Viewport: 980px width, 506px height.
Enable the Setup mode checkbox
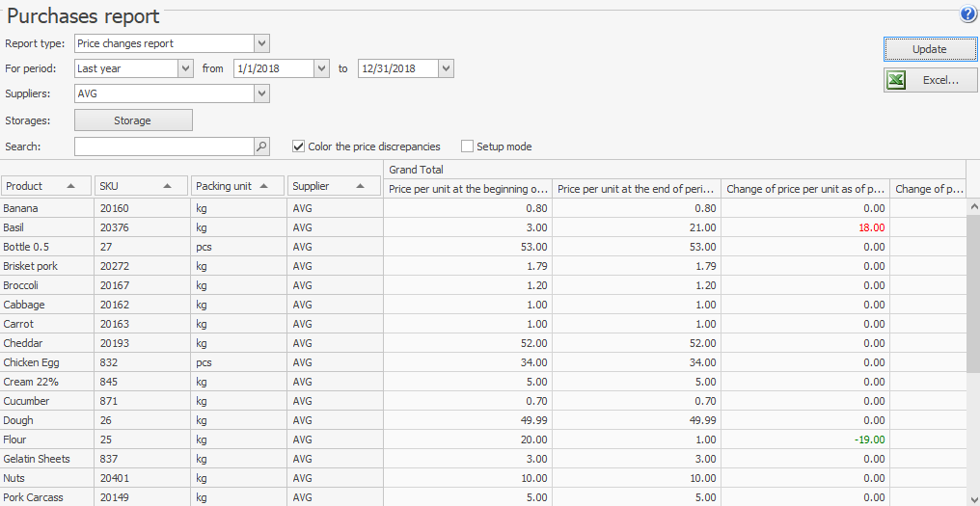(x=468, y=146)
